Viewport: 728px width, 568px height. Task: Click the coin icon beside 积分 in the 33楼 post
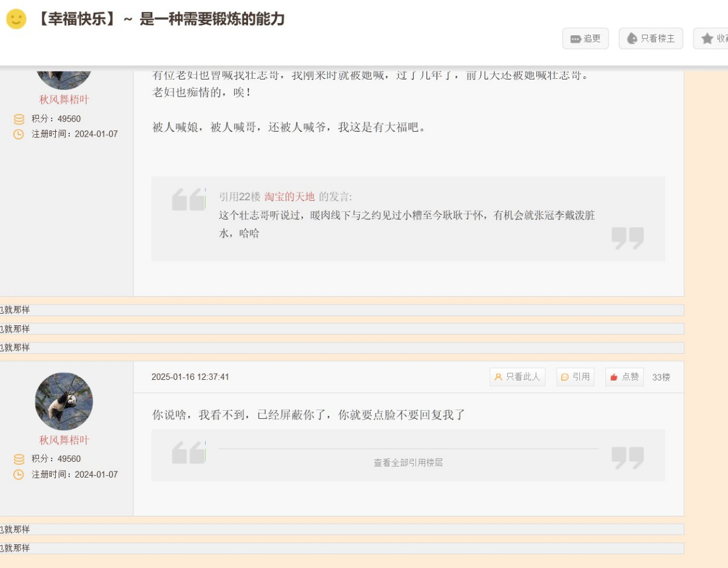[x=19, y=459]
